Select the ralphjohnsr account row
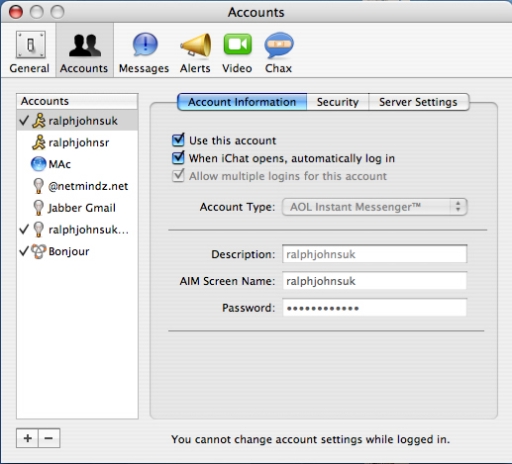 coord(77,142)
